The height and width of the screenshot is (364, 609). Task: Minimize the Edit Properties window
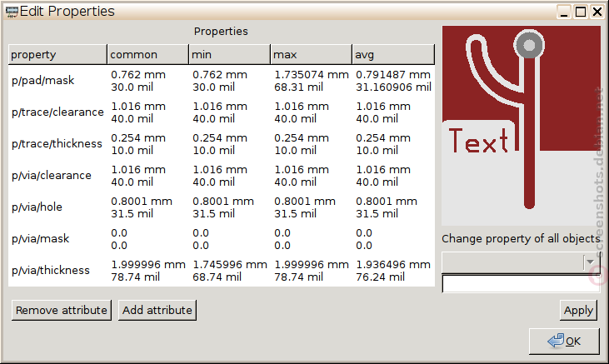[x=563, y=12]
